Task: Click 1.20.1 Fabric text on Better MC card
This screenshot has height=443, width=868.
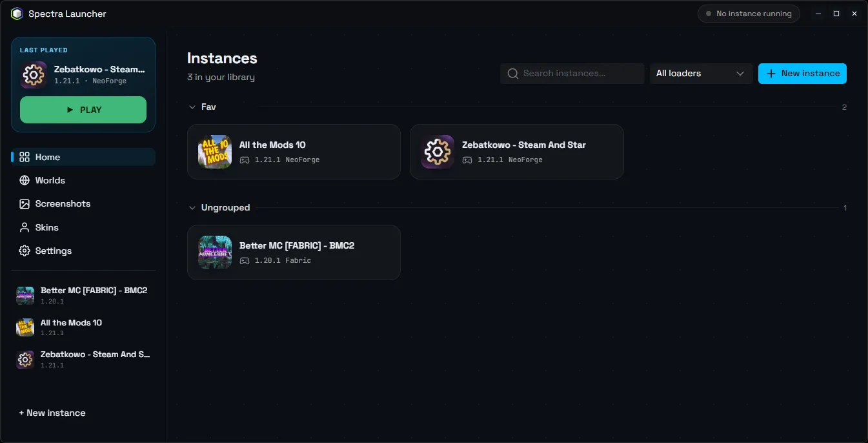Action: coord(283,260)
